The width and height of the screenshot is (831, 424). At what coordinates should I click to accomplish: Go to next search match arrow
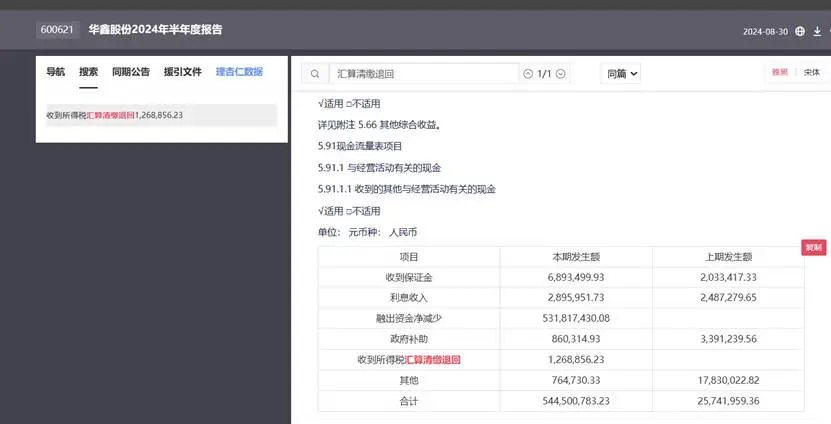coord(561,74)
